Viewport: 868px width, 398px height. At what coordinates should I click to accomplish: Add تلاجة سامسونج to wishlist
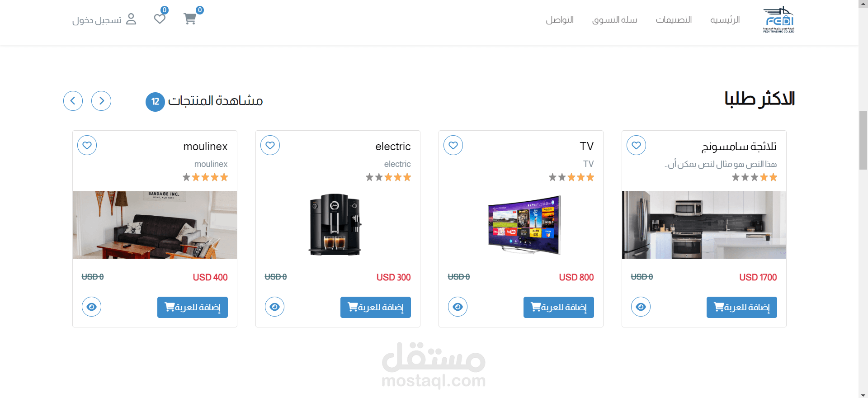tap(637, 145)
